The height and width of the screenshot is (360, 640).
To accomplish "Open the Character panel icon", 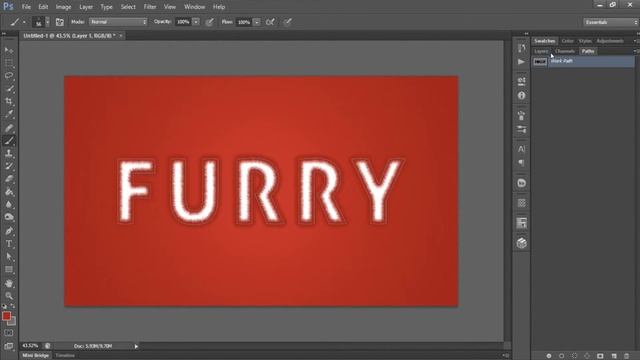I will pos(521,149).
